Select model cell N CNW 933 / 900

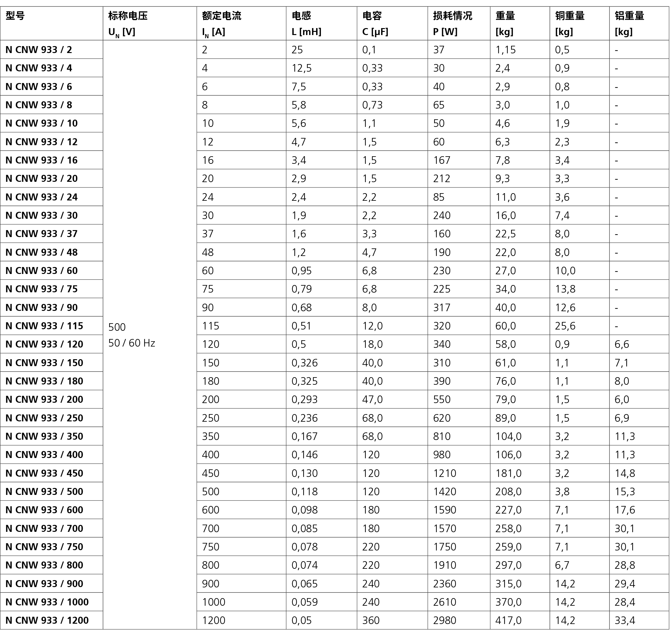tap(51, 584)
